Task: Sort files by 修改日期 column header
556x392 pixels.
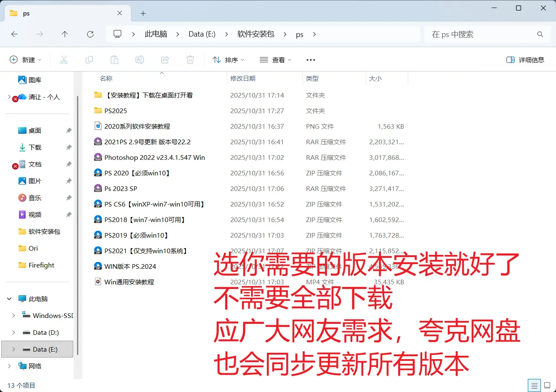Action: point(243,78)
